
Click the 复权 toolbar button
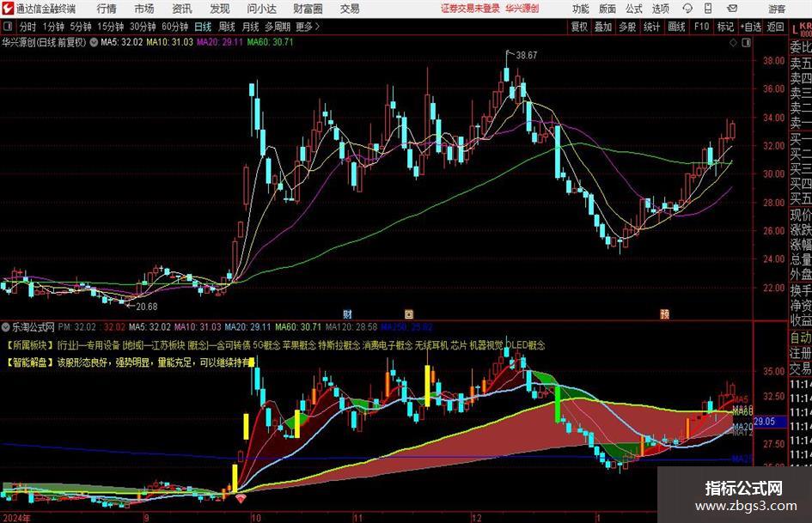pos(579,27)
